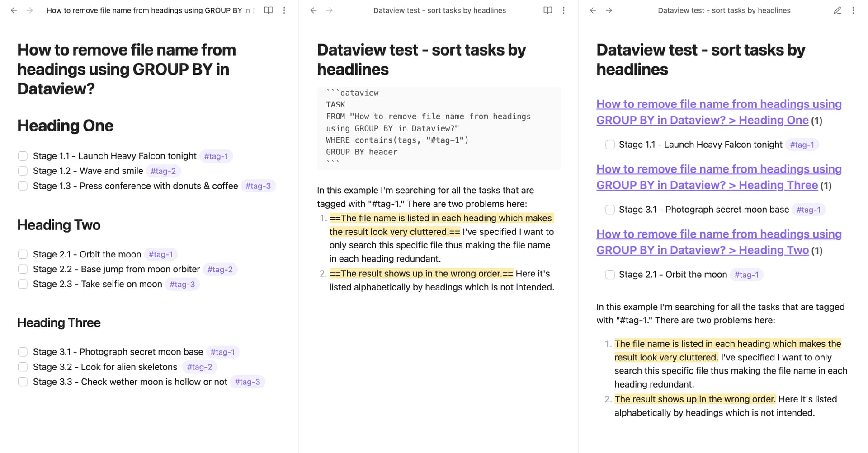Click #tag-3 on Stage 2.3 task
The image size is (868, 453).
(182, 284)
